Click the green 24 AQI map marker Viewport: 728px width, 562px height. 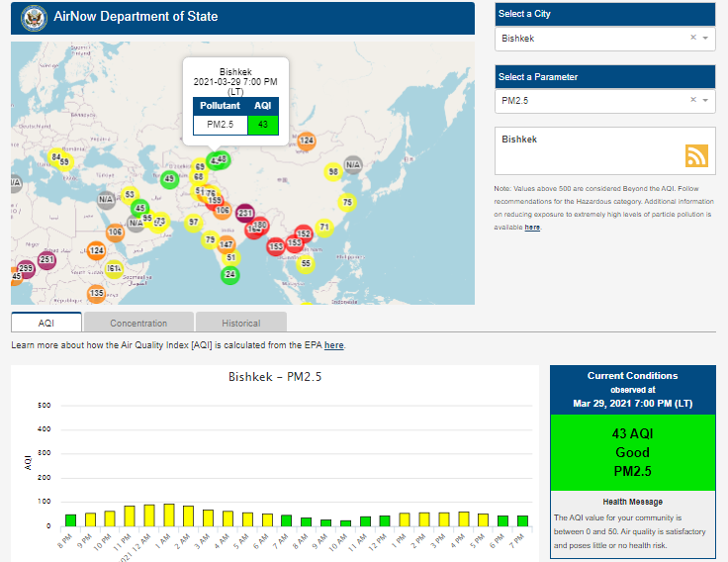tap(230, 274)
